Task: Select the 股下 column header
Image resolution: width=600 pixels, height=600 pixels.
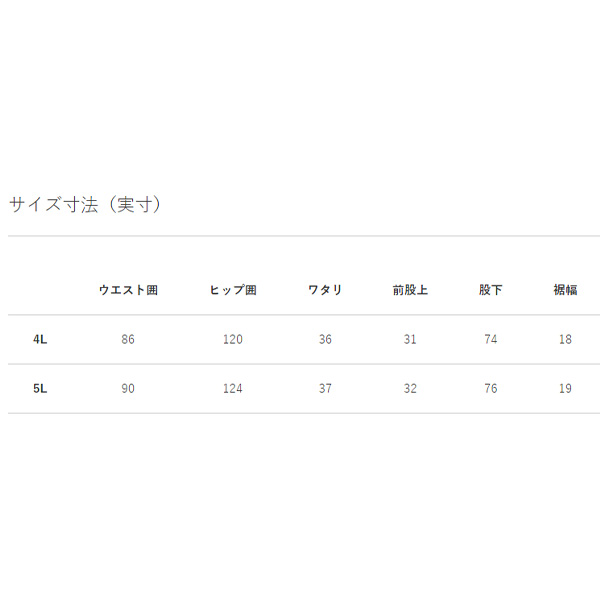Action: (490, 290)
